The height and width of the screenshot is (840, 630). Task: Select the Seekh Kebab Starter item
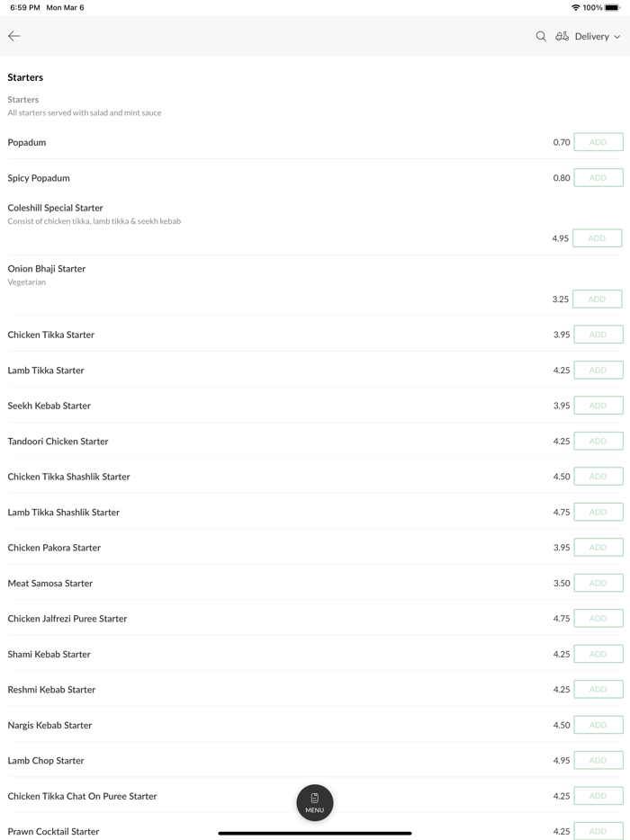[x=49, y=406]
